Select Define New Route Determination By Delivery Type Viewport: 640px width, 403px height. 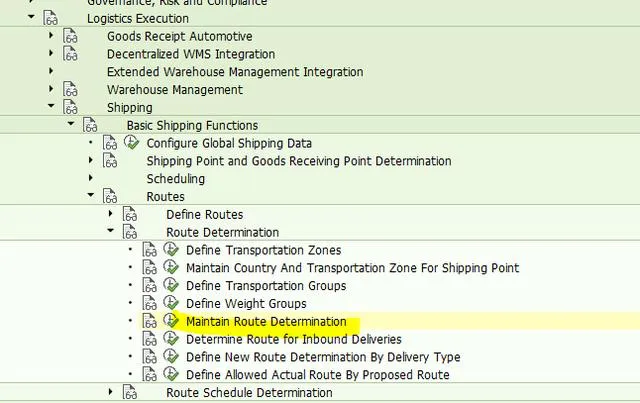[x=323, y=357]
